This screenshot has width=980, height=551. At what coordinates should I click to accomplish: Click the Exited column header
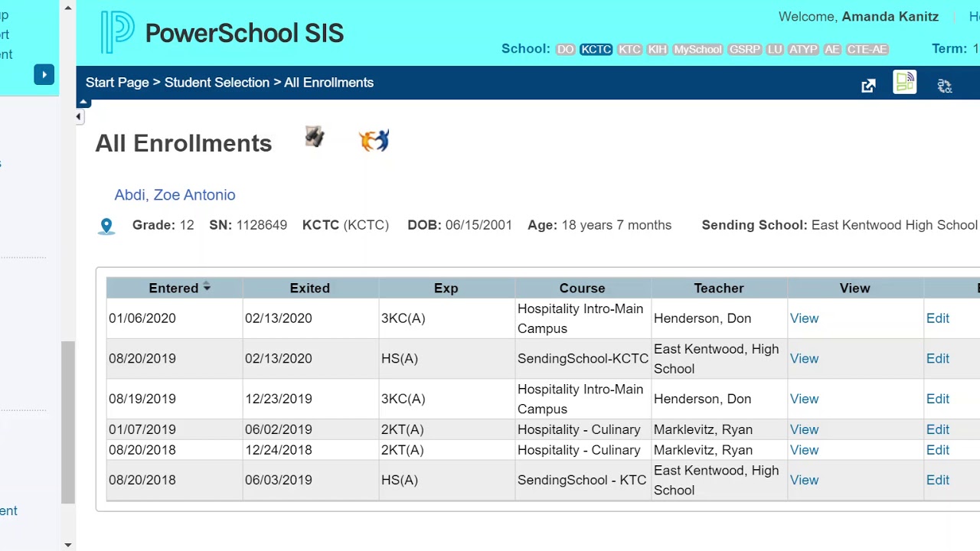309,288
